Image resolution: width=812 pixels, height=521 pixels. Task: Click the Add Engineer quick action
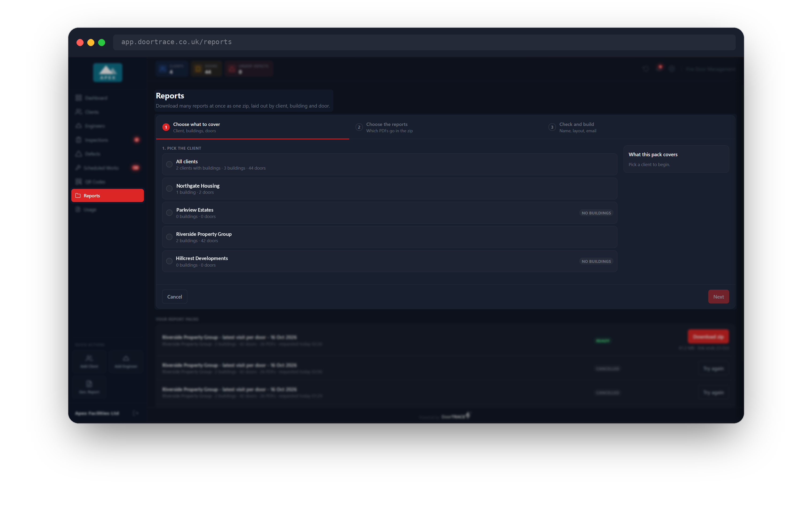coord(126,362)
